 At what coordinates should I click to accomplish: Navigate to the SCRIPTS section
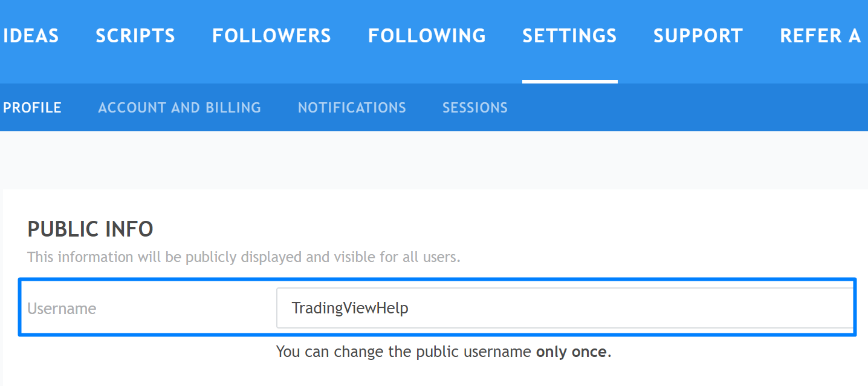pyautogui.click(x=135, y=35)
